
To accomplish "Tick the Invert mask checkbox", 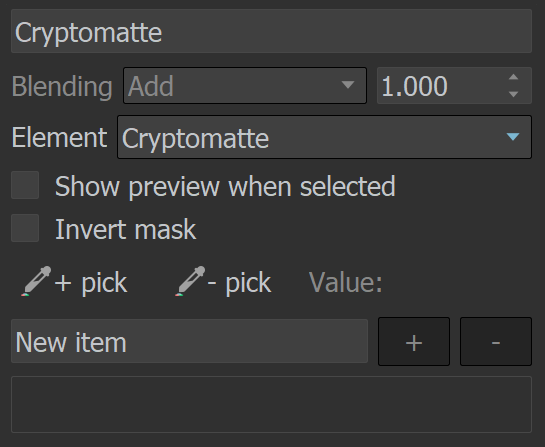I will click(x=25, y=228).
